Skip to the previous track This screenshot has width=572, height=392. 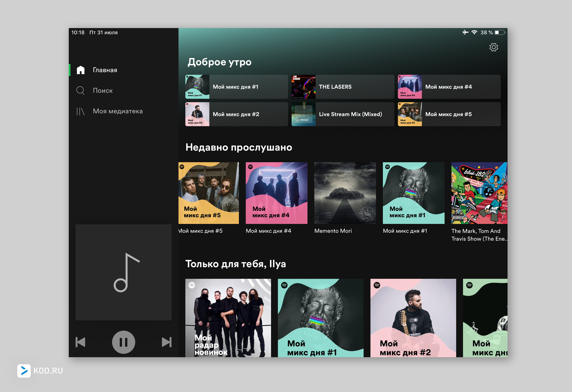tap(80, 342)
